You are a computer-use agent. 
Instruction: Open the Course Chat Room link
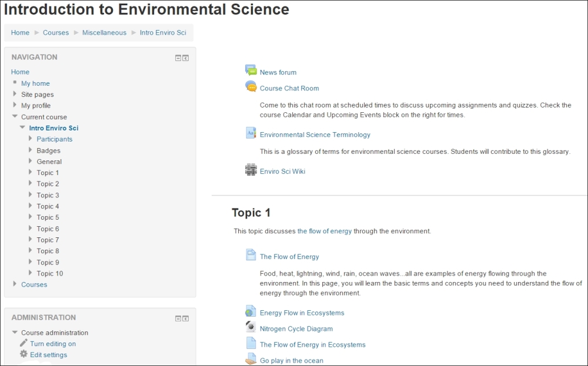289,88
